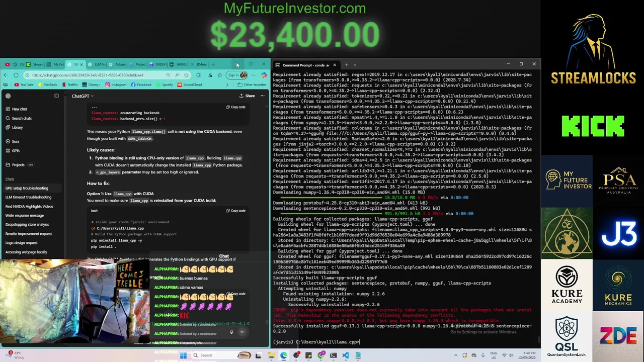Click the ChatGPT logo icon in sidebar

pos(8,96)
